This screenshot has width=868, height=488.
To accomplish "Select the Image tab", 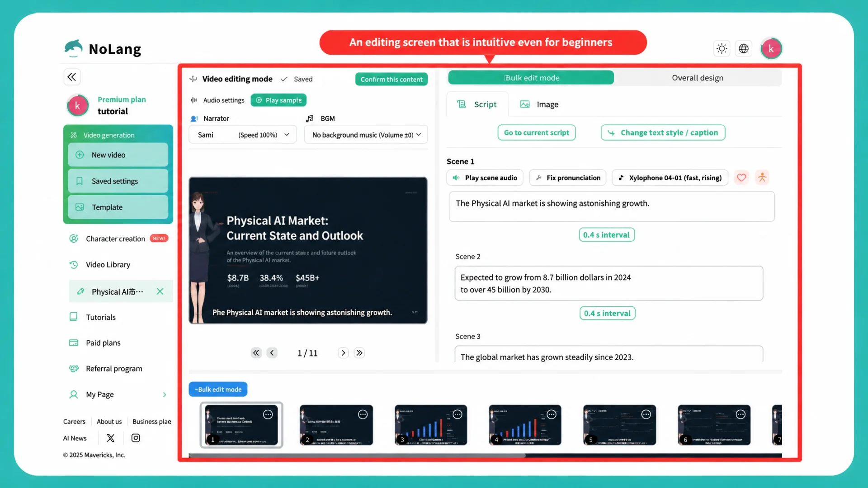I will pos(539,104).
